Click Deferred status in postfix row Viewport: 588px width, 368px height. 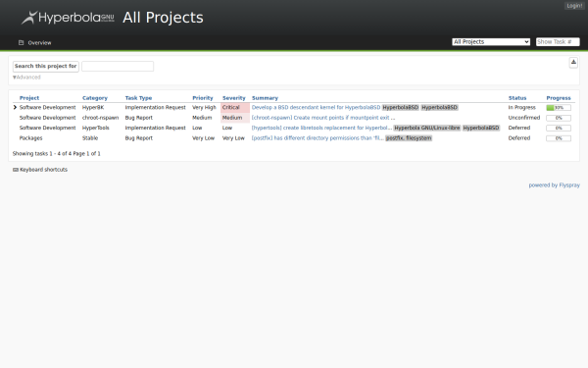pyautogui.click(x=519, y=137)
